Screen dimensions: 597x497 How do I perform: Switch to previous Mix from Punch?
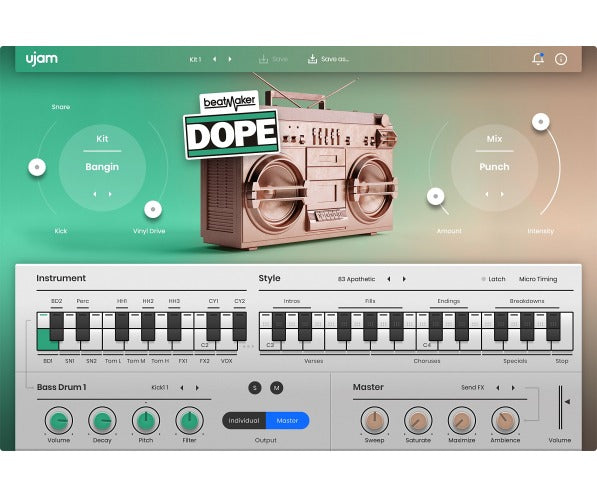pyautogui.click(x=487, y=194)
